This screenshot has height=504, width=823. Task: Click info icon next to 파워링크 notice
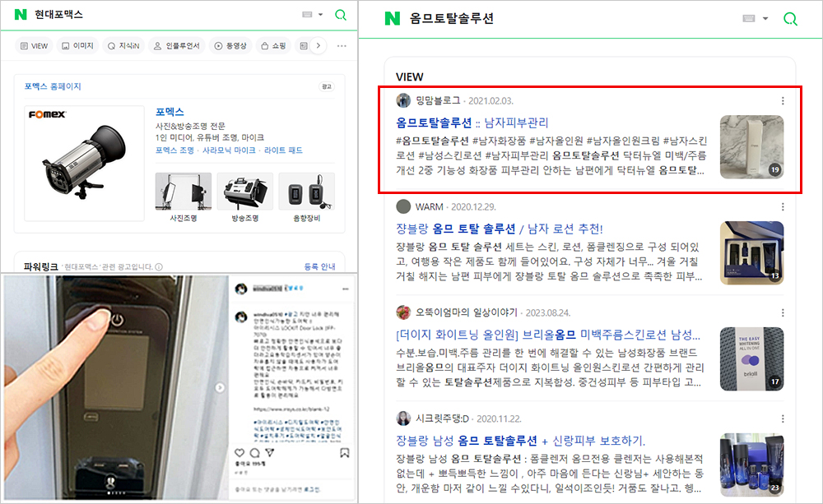coord(159,267)
